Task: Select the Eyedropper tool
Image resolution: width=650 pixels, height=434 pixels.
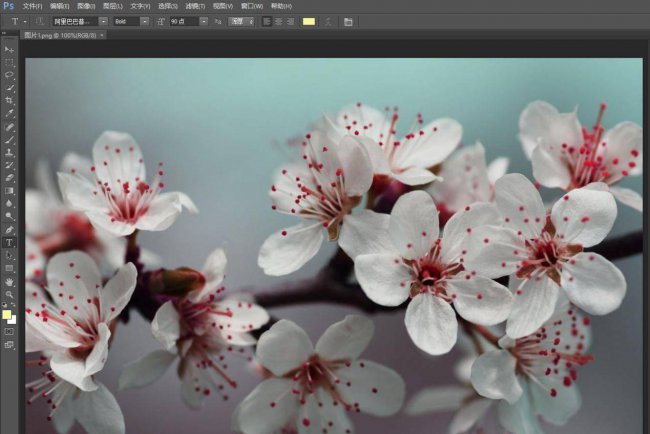Action: (9, 114)
